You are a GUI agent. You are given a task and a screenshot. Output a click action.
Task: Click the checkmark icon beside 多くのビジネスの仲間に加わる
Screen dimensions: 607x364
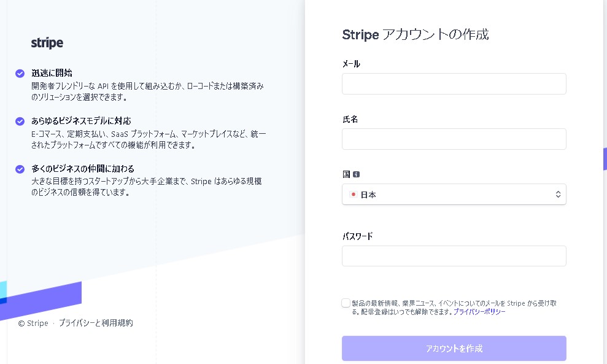pyautogui.click(x=20, y=169)
